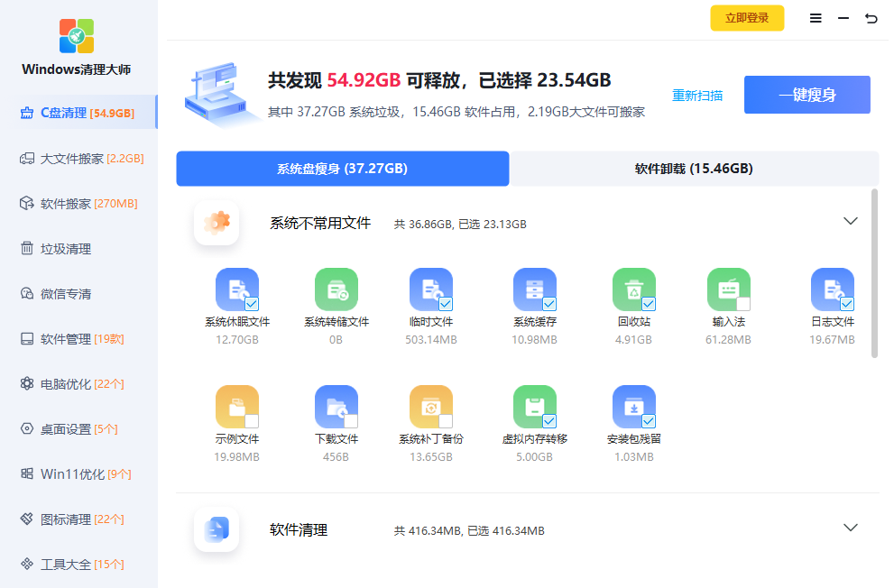894x588 pixels.
Task: Uncheck the 临时文件 checkbox
Action: click(446, 304)
